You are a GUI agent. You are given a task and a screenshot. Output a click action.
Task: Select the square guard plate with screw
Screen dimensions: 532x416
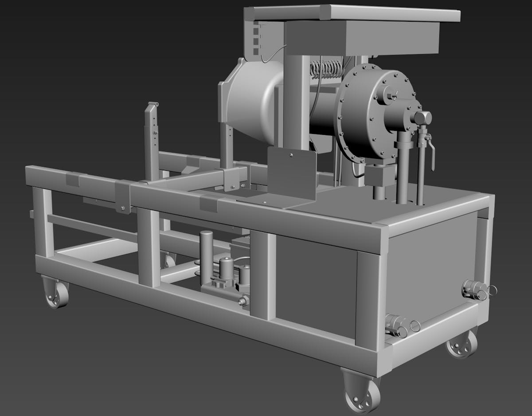[292, 174]
